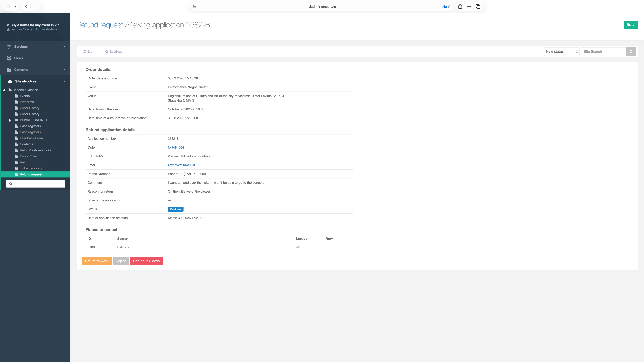Viewport: 644px width, 362px height.
Task: Open a new browser tab with plus icon
Action: tap(469, 7)
